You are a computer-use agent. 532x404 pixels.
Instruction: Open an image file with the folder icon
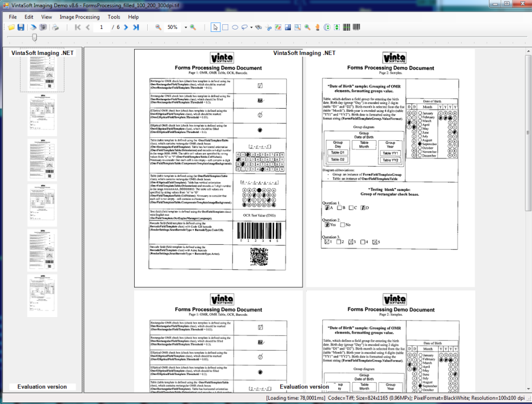(x=11, y=27)
